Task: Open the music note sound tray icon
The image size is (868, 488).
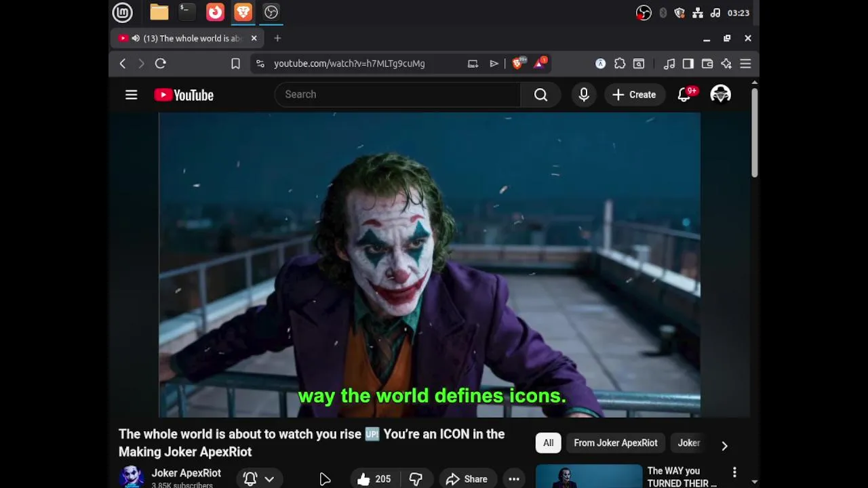Action: [715, 13]
